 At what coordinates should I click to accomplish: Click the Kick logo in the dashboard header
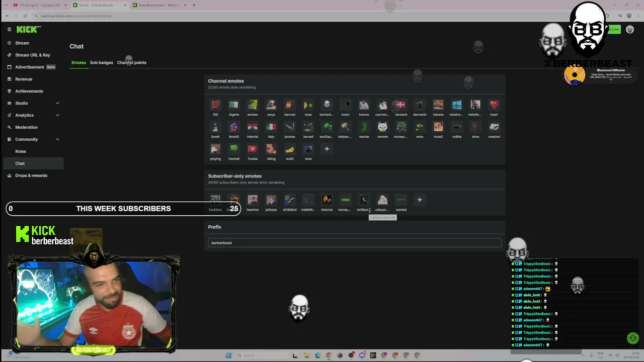[26, 30]
